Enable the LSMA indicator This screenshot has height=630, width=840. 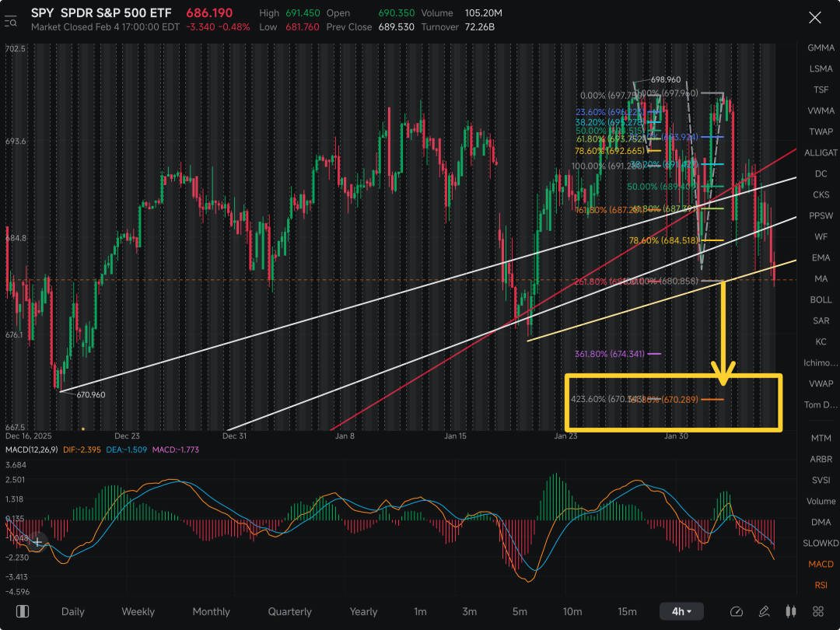(x=821, y=68)
